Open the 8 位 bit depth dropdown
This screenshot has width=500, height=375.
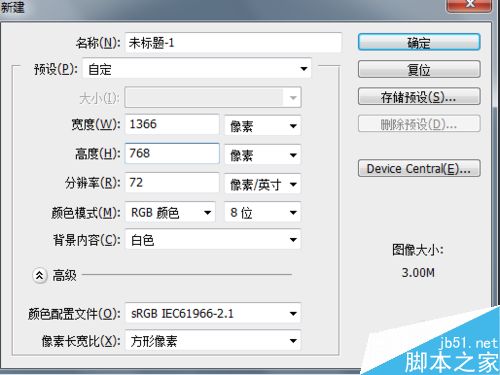[x=263, y=212]
